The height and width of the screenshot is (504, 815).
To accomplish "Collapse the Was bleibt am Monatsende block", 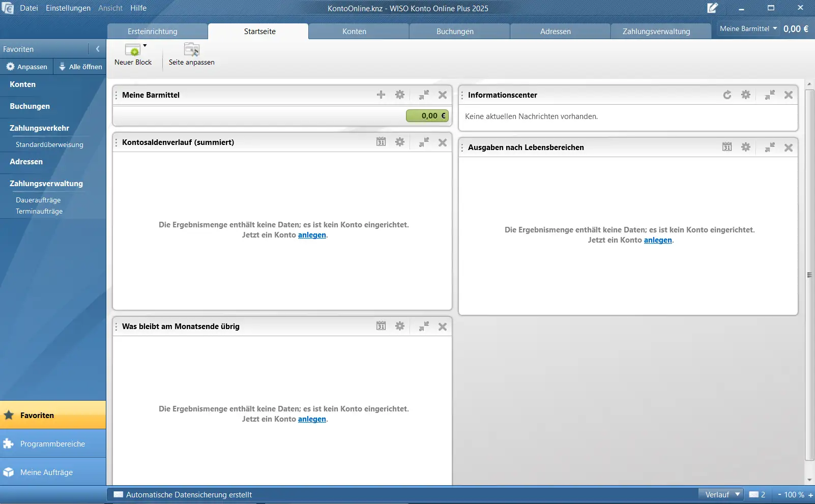I will click(x=423, y=326).
